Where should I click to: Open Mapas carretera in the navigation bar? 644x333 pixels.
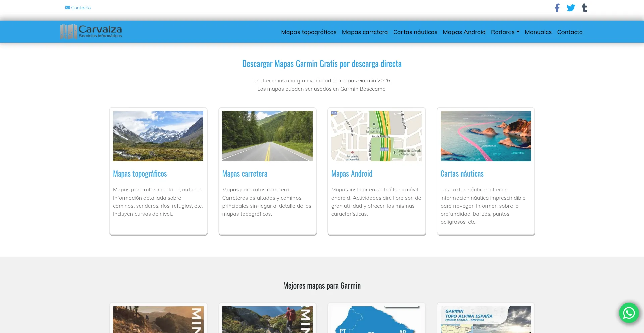pyautogui.click(x=365, y=32)
